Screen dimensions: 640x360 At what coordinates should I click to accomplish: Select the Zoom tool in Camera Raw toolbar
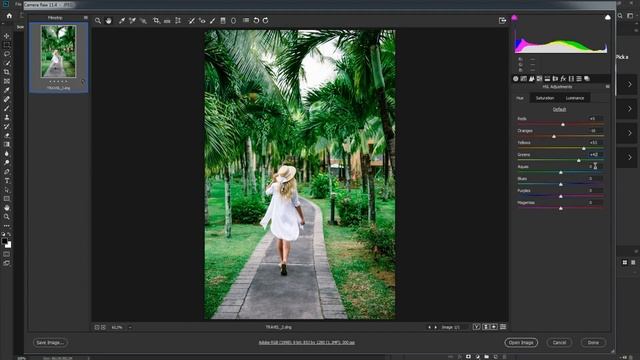pos(98,20)
